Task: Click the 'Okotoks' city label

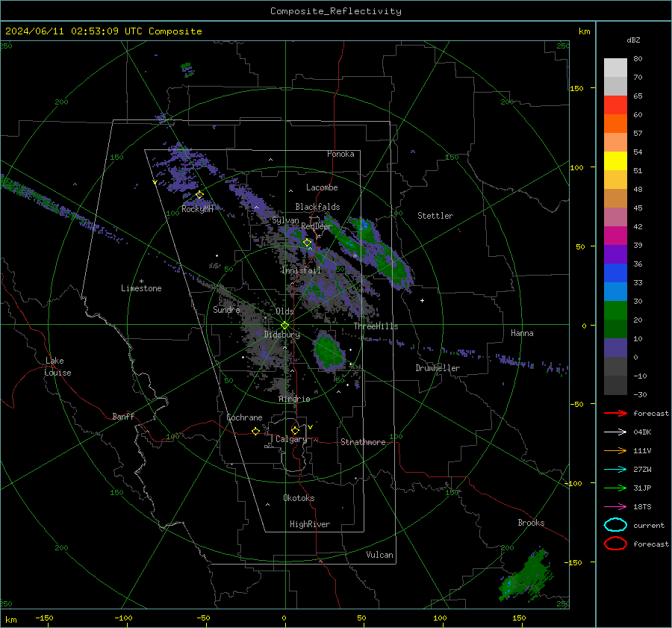Action: 299,498
